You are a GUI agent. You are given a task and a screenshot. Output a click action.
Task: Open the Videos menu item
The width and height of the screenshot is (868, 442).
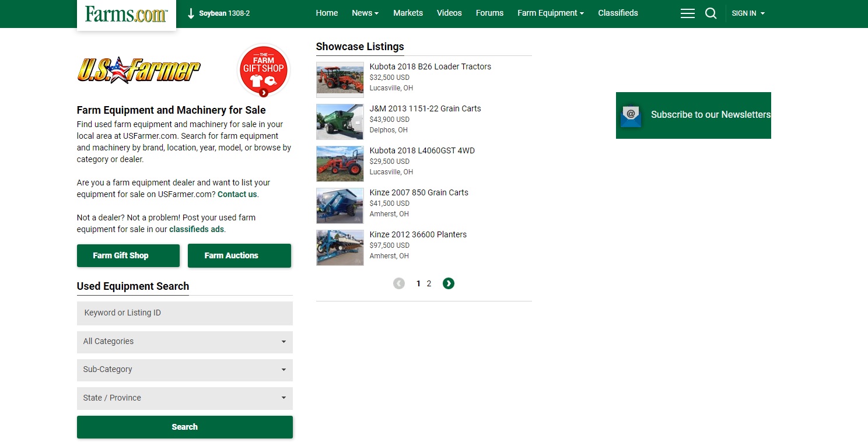click(449, 13)
